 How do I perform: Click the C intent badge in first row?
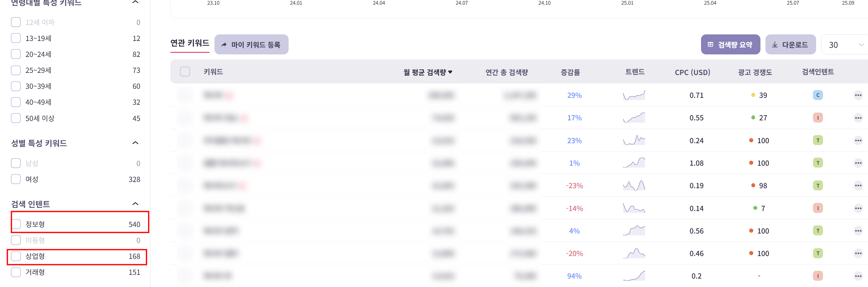tap(817, 95)
